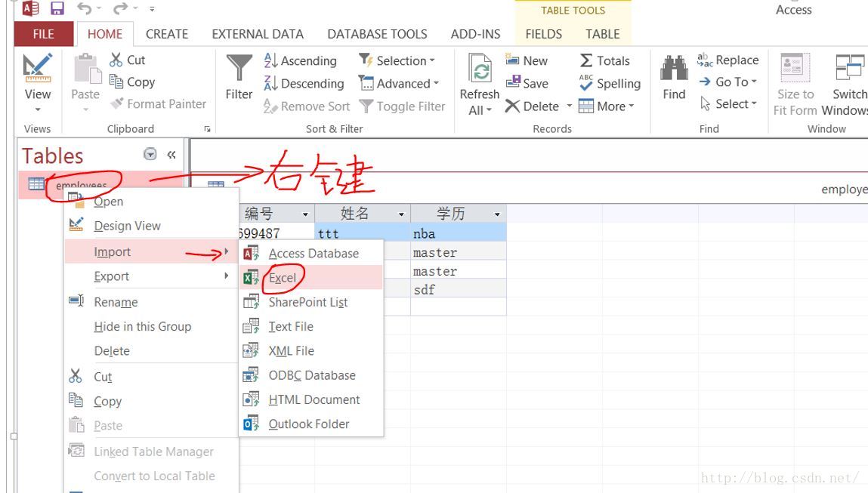This screenshot has height=493, width=868.
Task: Switch to the EXTERNAL DATA tab
Action: point(258,34)
